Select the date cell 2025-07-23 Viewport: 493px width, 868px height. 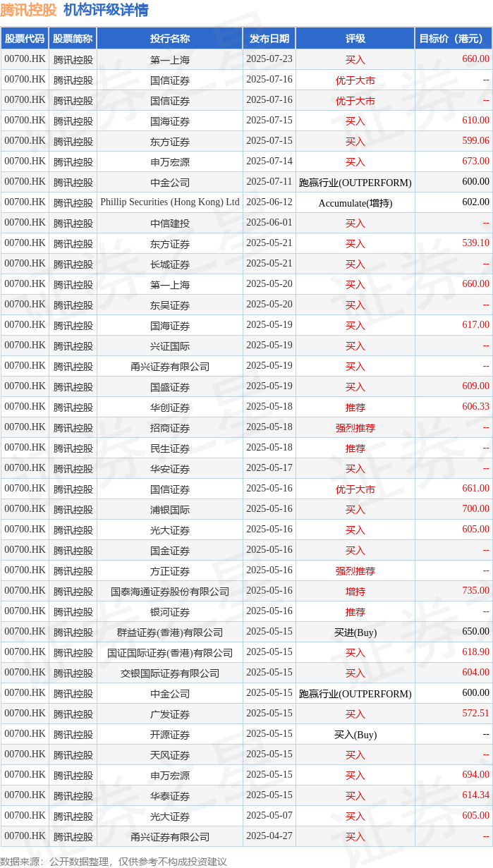pos(269,59)
